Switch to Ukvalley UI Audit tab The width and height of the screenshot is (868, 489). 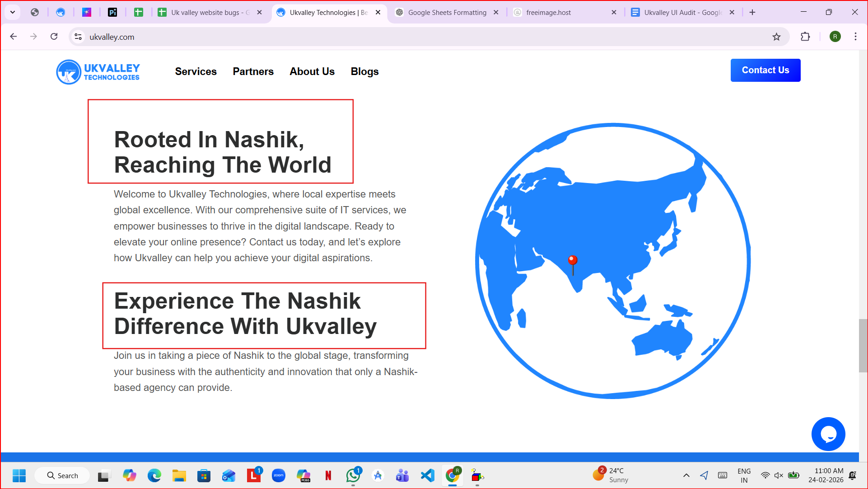682,13
